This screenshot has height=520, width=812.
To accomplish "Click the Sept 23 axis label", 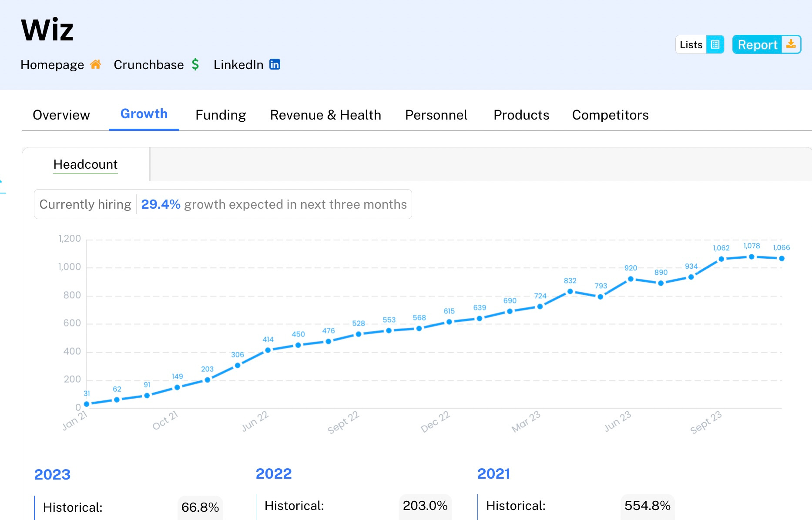I will pos(706,422).
